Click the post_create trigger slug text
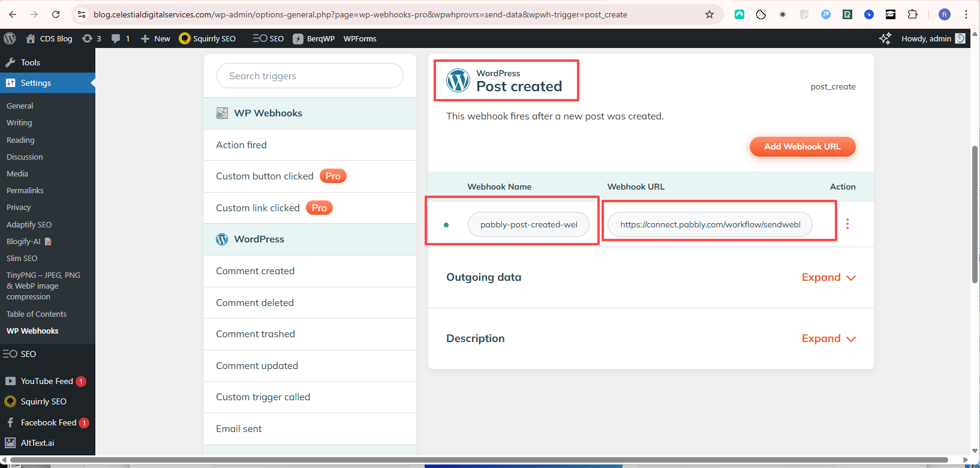 [x=833, y=86]
